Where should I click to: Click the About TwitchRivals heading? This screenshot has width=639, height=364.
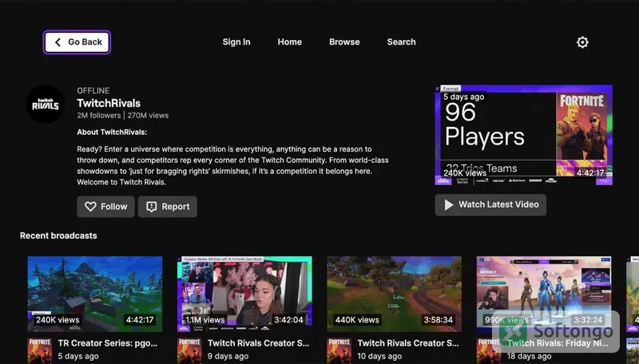112,132
